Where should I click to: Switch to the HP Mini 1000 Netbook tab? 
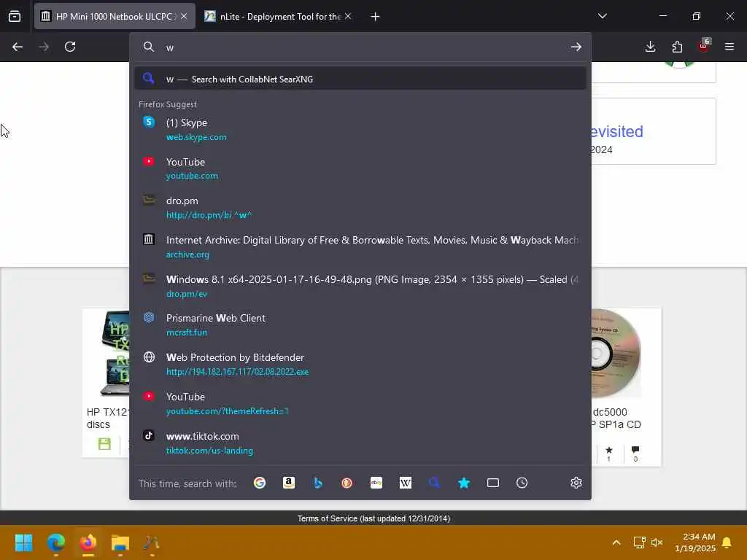(115, 16)
